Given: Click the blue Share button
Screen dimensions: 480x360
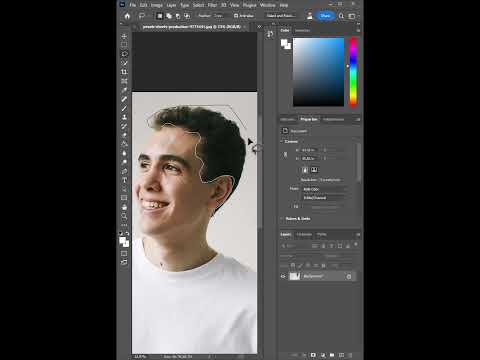Looking at the screenshot, I should (325, 16).
